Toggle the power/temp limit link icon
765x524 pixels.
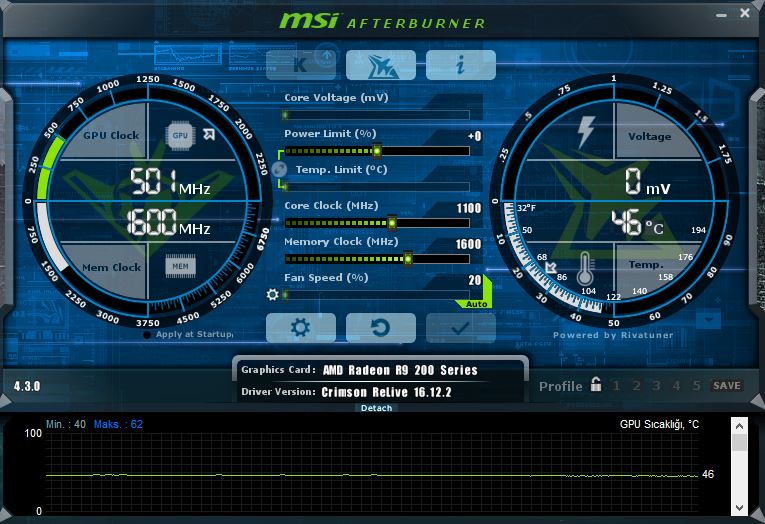pyautogui.click(x=279, y=169)
